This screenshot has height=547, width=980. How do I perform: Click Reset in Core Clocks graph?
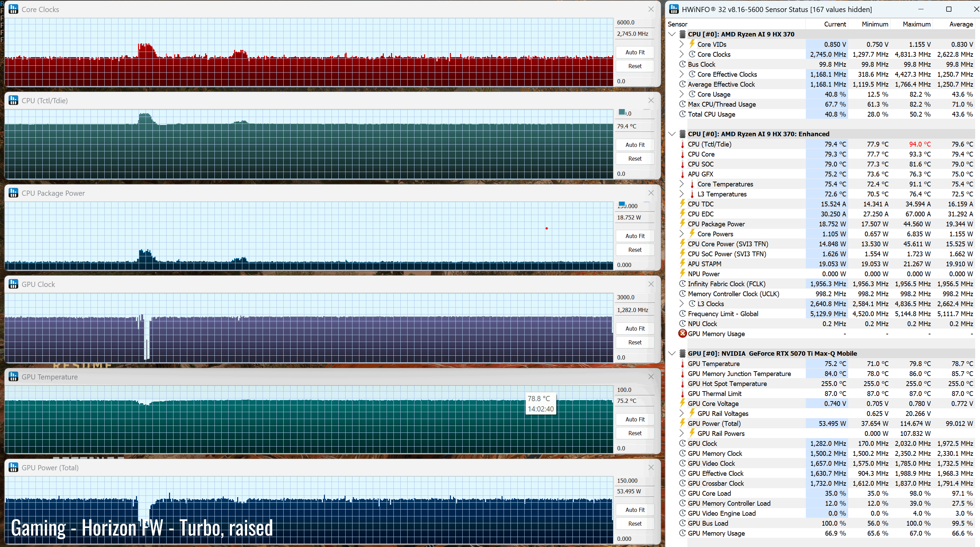(x=634, y=66)
